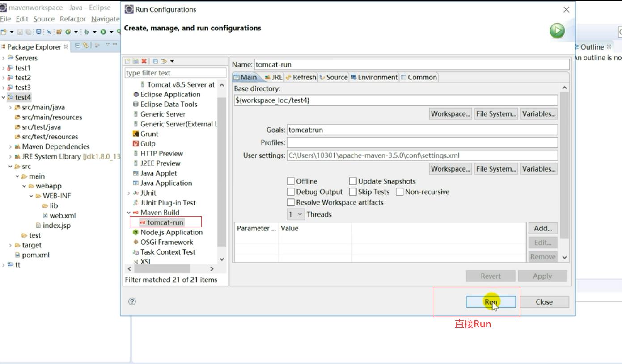The height and width of the screenshot is (364, 622).
Task: Click the Add... parameter button
Action: click(543, 228)
